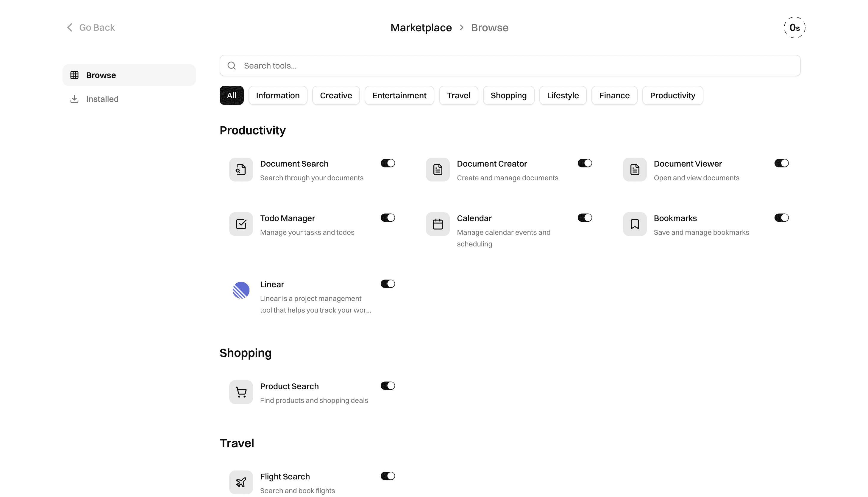Click 'Search and book flights' description
This screenshot has height=497, width=868.
click(x=297, y=490)
